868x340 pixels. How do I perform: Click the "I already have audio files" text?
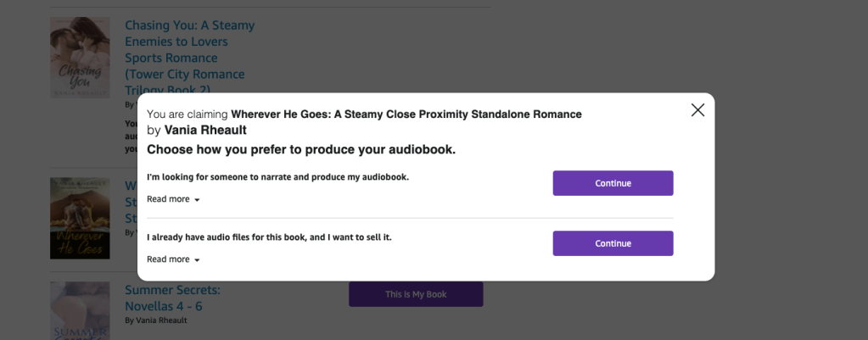pos(269,237)
